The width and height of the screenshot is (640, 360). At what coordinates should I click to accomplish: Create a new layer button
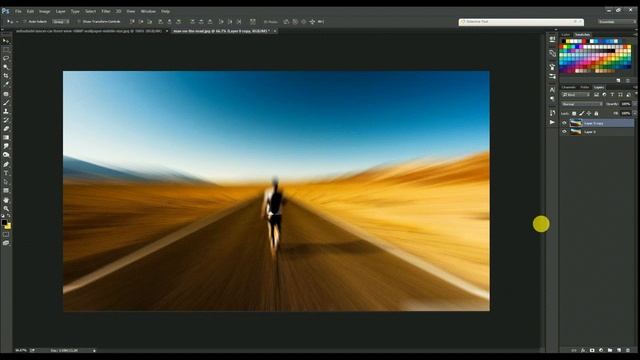[x=619, y=350]
